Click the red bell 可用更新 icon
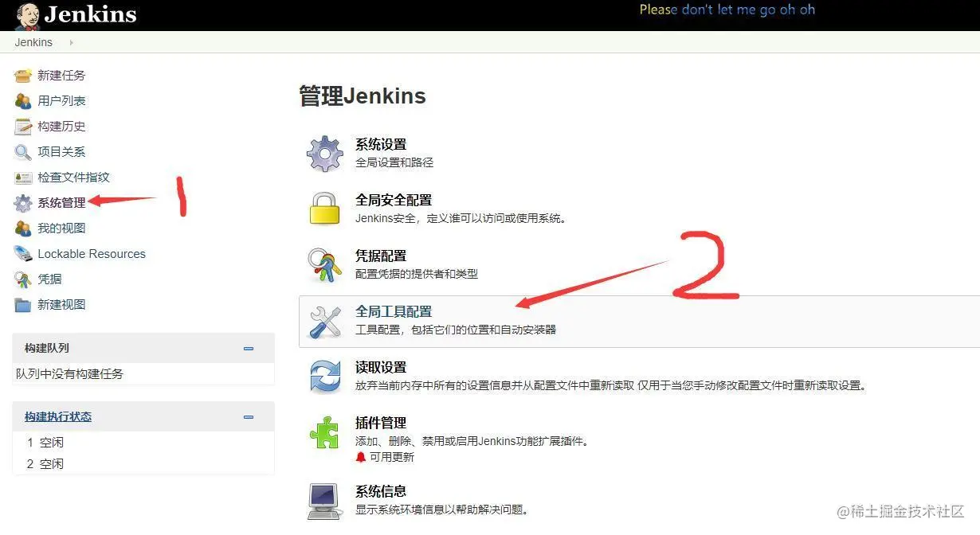This screenshot has width=980, height=535. (x=361, y=457)
